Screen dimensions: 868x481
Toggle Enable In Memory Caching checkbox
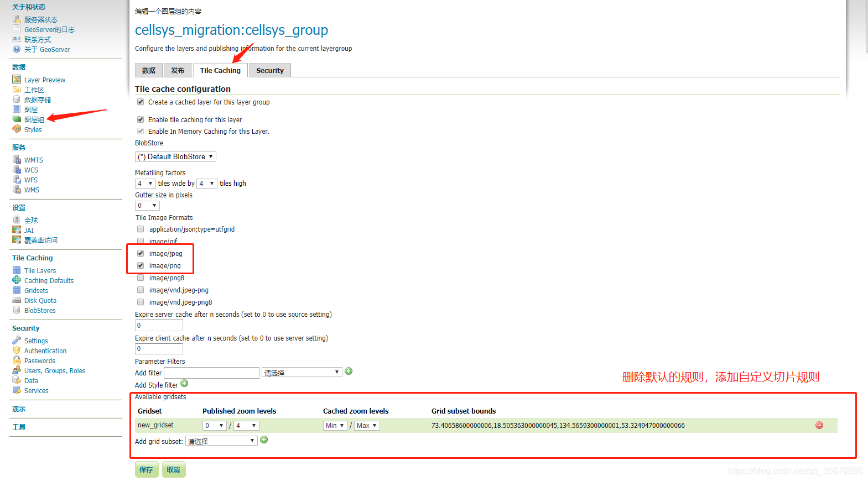pyautogui.click(x=141, y=131)
